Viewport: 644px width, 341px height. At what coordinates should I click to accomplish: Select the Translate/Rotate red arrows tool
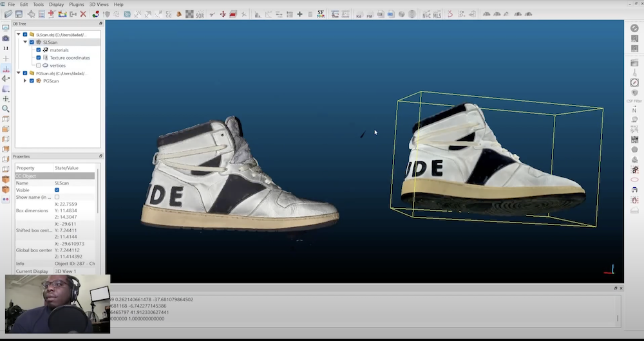point(223,14)
